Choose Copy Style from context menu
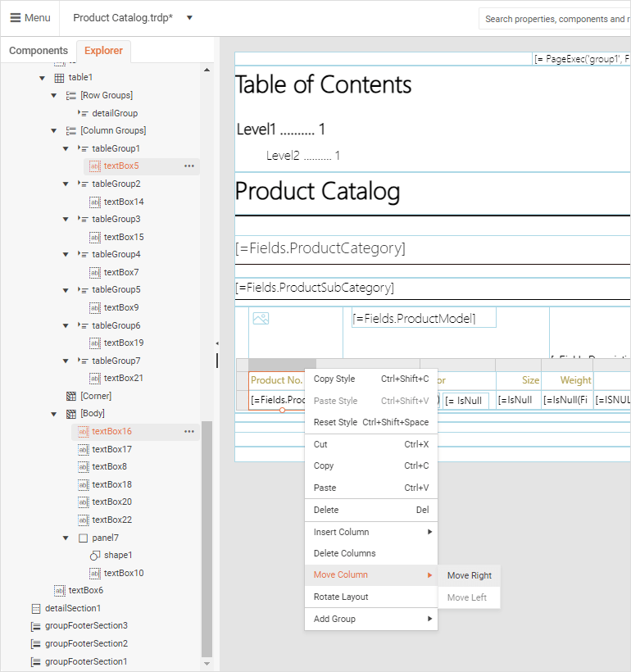The image size is (631, 672). point(371,379)
